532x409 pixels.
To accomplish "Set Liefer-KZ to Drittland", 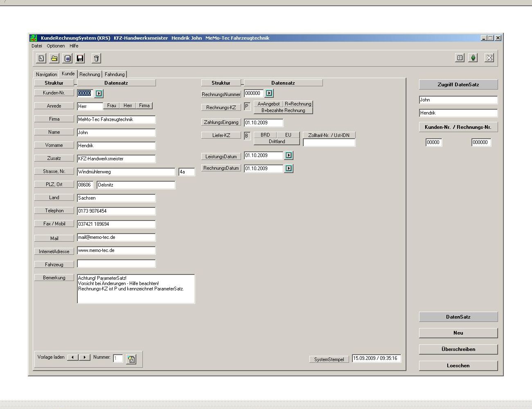I will 277,142.
